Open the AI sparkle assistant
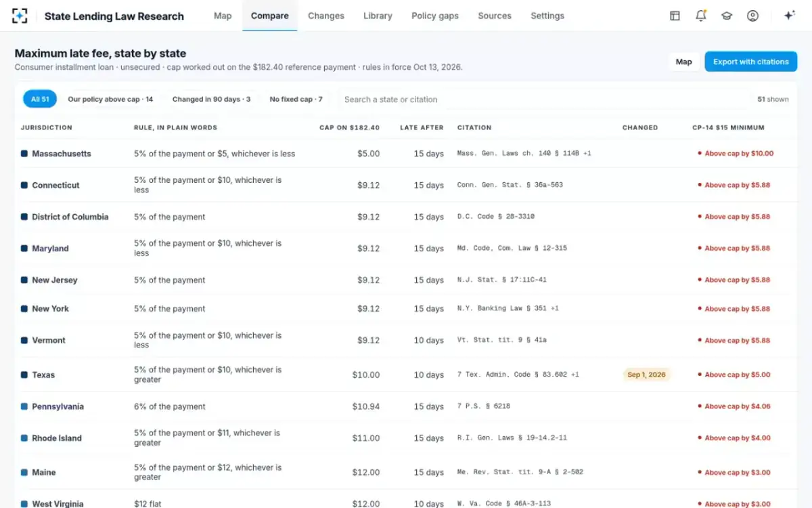Screen dimensions: 812x508 tap(789, 16)
